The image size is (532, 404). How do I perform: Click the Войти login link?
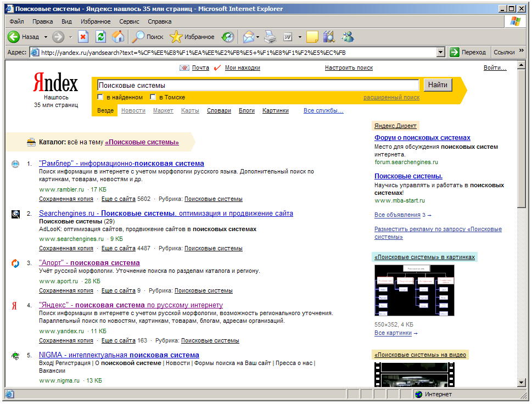click(495, 68)
